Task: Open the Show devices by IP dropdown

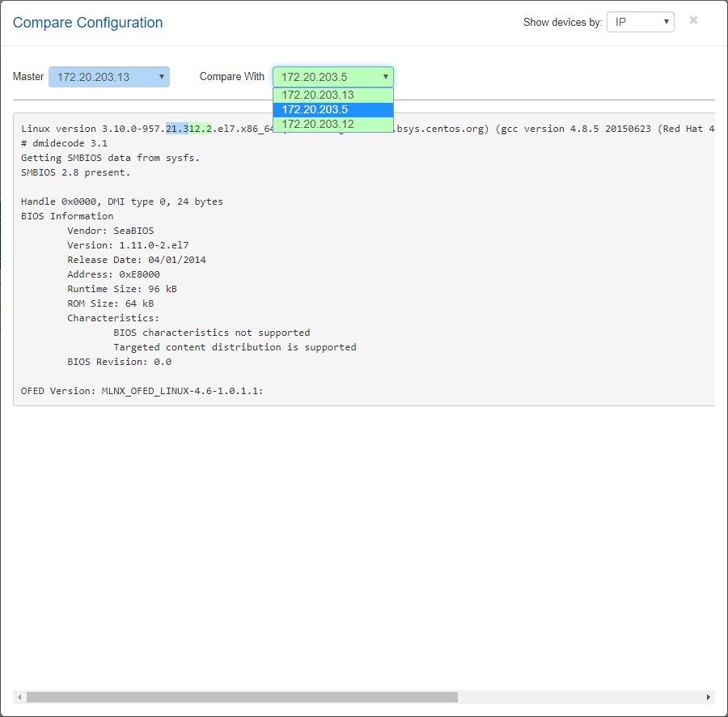Action: coord(641,22)
